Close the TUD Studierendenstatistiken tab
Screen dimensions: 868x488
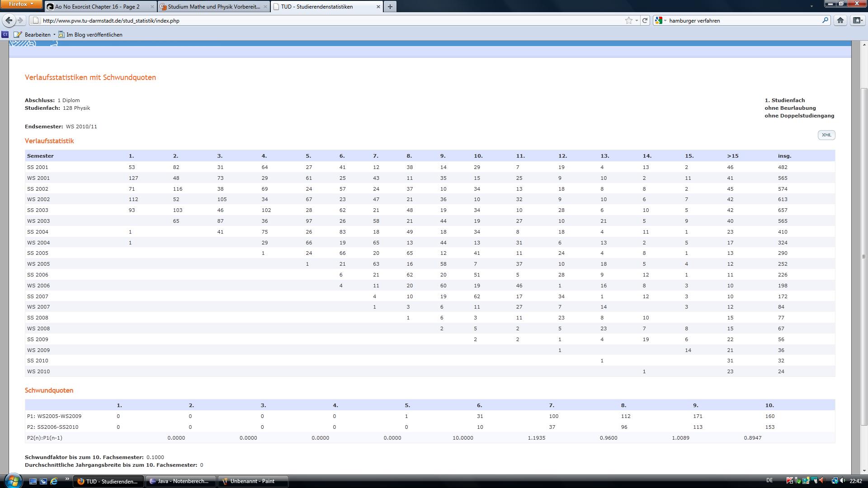pyautogui.click(x=378, y=7)
